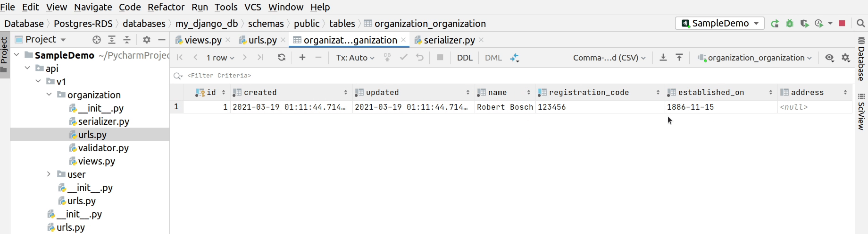The width and height of the screenshot is (868, 234).
Task: Rerun the SampleDemo configuration
Action: [775, 23]
